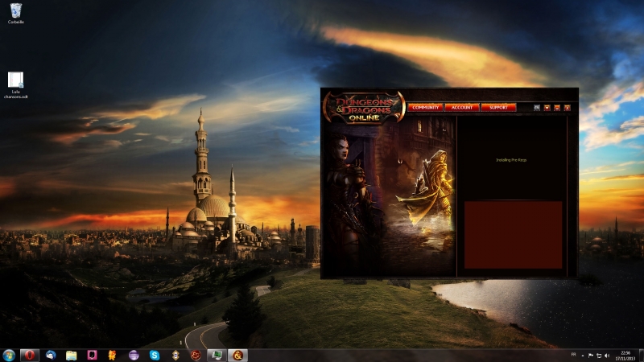Launch Thunderbird from the taskbar

point(51,355)
